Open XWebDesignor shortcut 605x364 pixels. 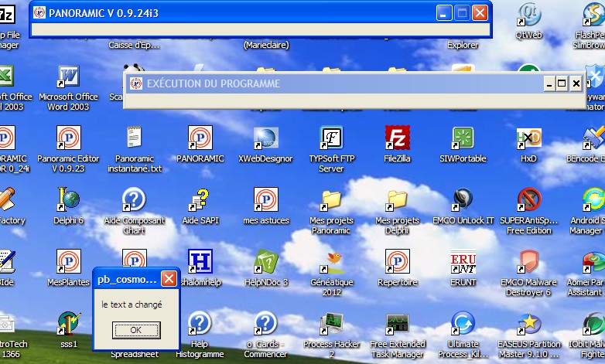pyautogui.click(x=266, y=138)
